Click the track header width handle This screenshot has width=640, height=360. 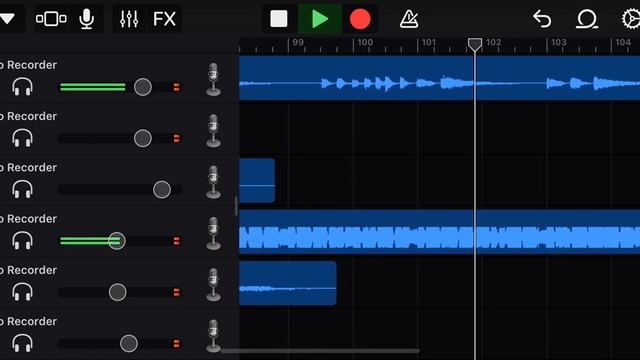click(236, 206)
